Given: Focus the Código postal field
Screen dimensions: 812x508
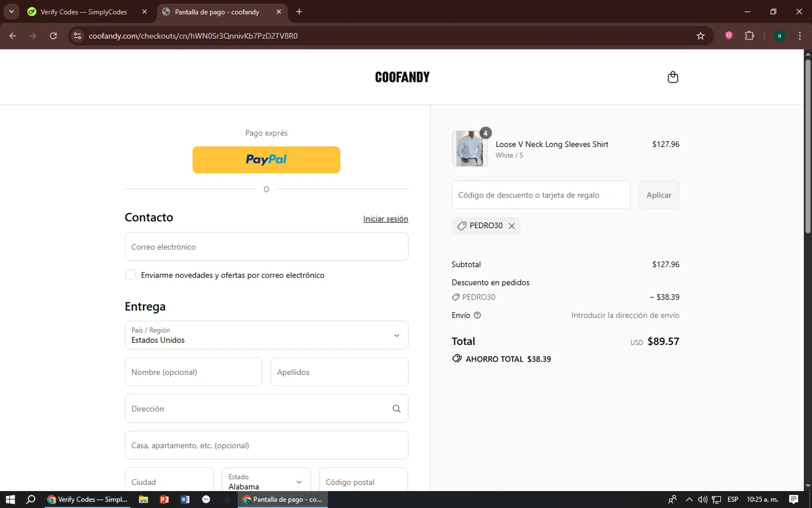Looking at the screenshot, I should point(363,480).
